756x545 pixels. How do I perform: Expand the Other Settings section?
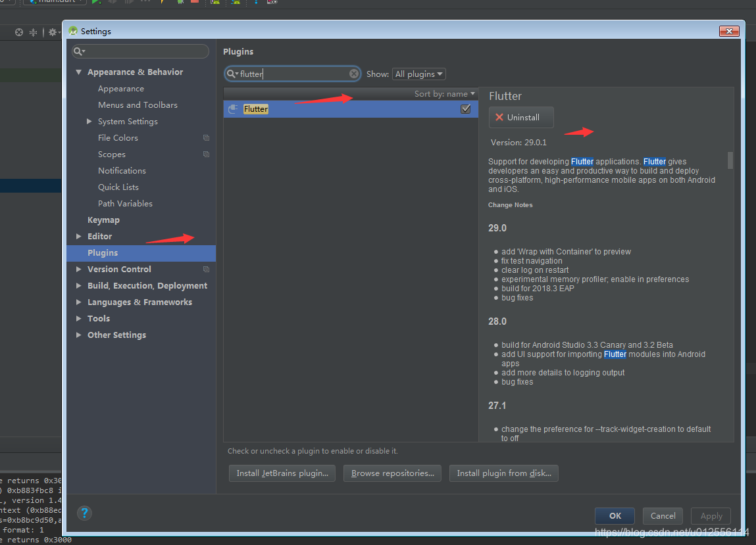78,335
